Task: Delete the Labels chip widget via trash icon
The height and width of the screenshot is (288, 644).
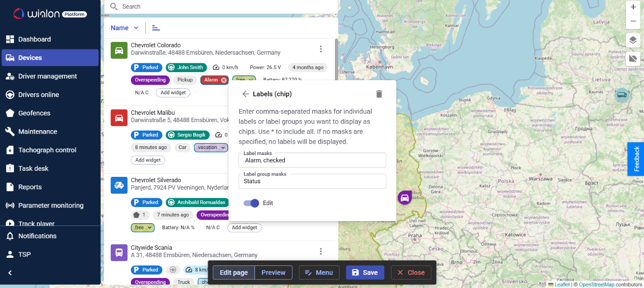Action: pyautogui.click(x=379, y=94)
